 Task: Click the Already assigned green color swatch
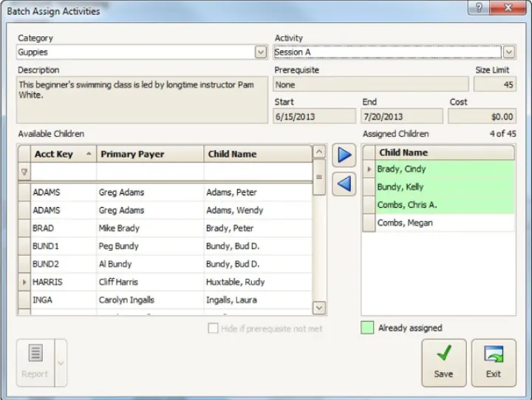coord(367,328)
